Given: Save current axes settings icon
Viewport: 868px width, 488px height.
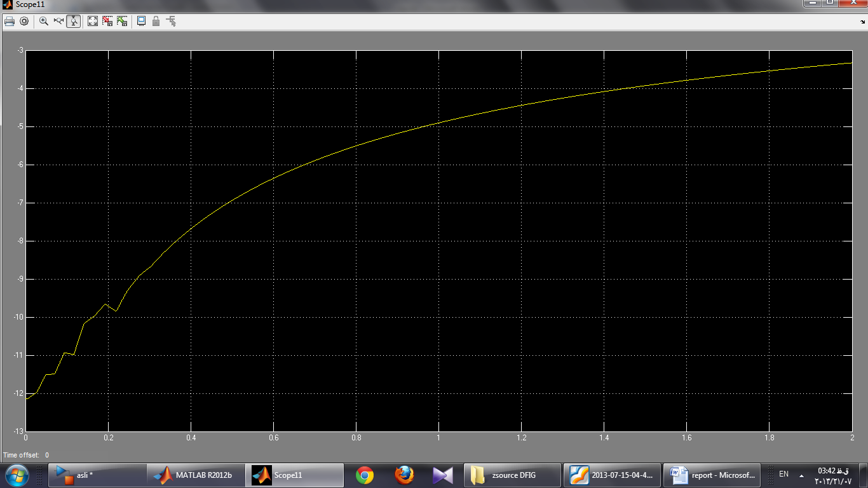Looking at the screenshot, I should (x=107, y=21).
